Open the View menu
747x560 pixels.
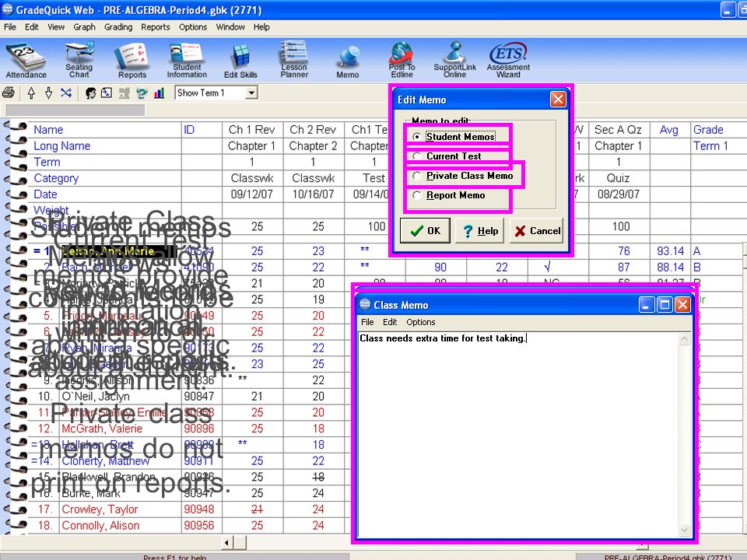tap(56, 27)
